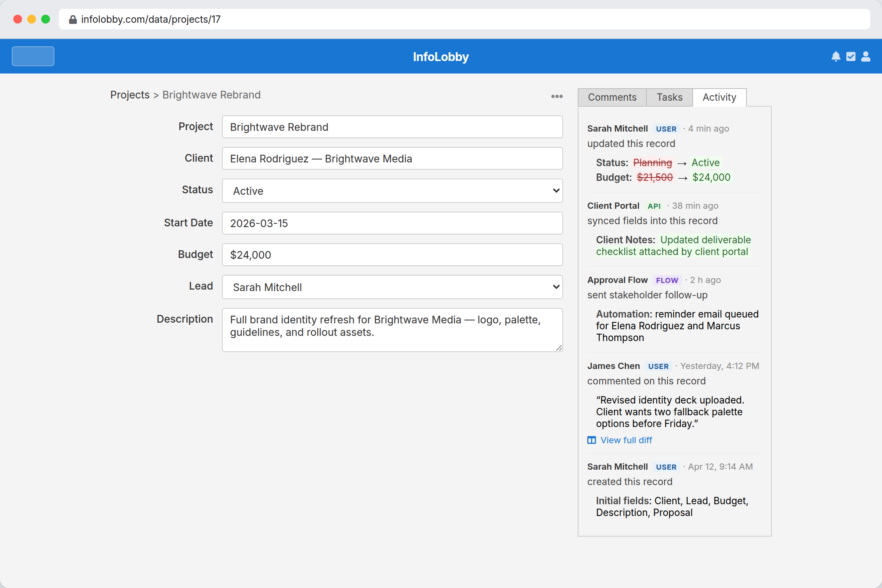Image resolution: width=882 pixels, height=588 pixels.
Task: Open the record options ellipsis menu
Action: pos(556,96)
